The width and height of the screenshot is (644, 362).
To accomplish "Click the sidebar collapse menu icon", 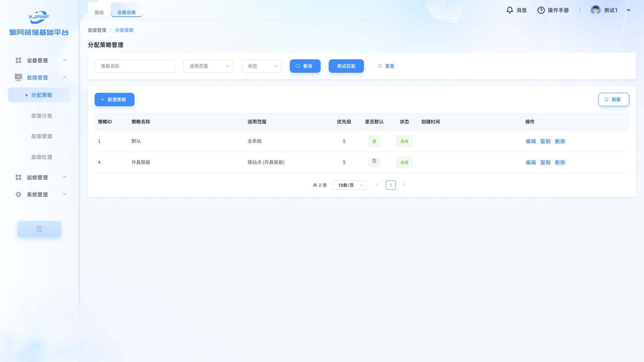I will coord(39,229).
